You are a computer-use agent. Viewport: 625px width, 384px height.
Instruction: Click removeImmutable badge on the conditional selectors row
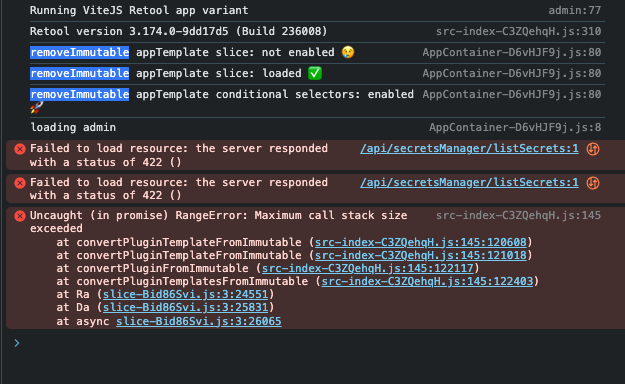pos(79,95)
